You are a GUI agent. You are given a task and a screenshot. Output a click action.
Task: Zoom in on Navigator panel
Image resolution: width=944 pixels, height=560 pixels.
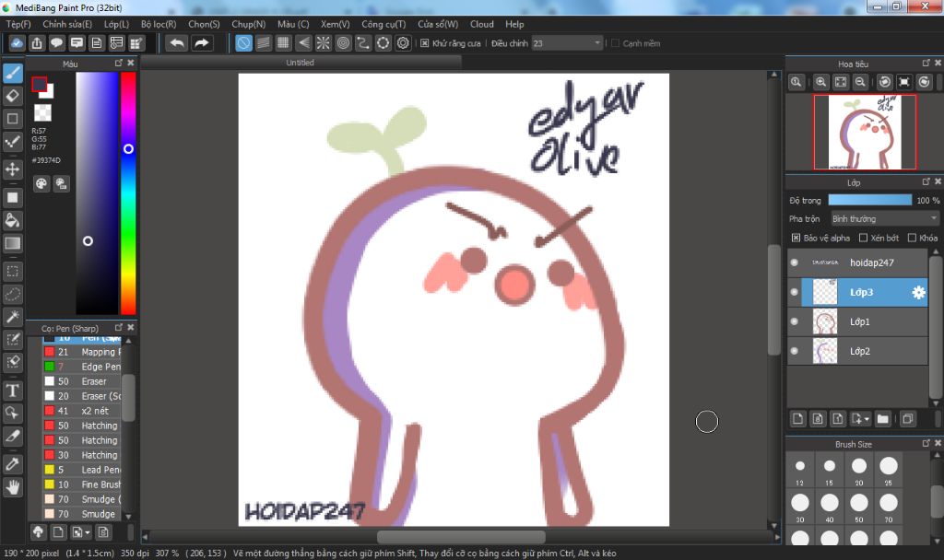coord(820,82)
